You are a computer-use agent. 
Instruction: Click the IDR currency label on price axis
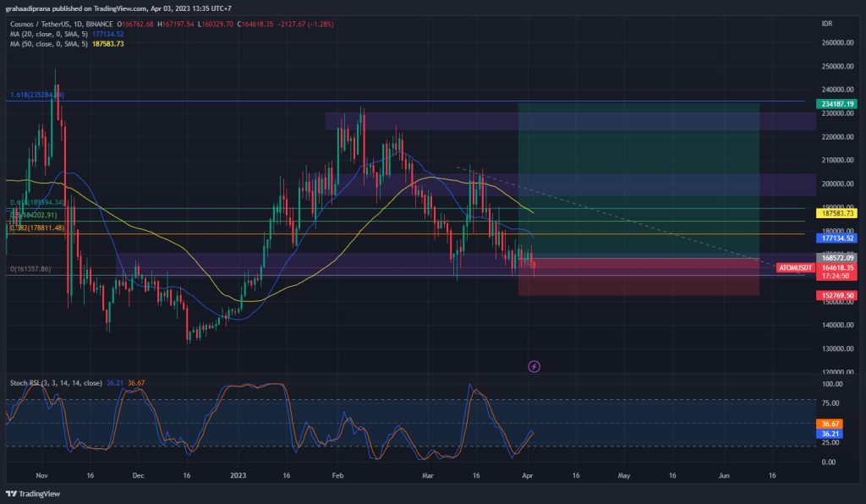click(827, 24)
